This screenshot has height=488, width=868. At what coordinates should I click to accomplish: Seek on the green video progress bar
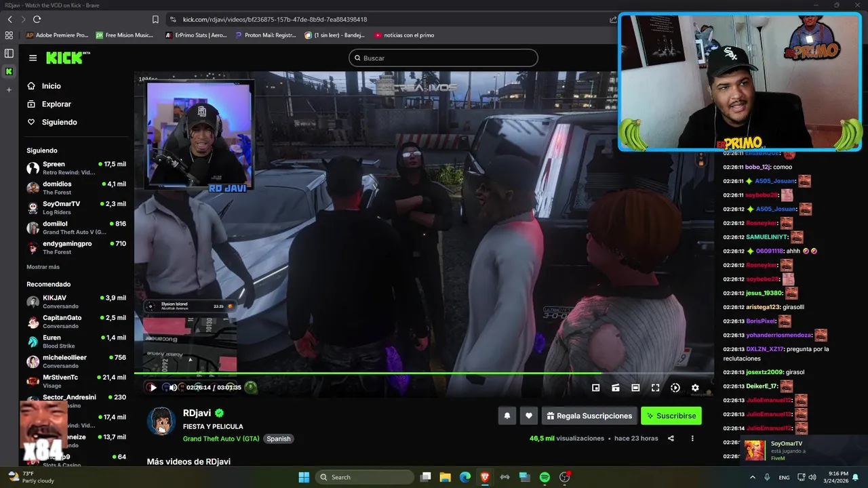pyautogui.click(x=424, y=373)
